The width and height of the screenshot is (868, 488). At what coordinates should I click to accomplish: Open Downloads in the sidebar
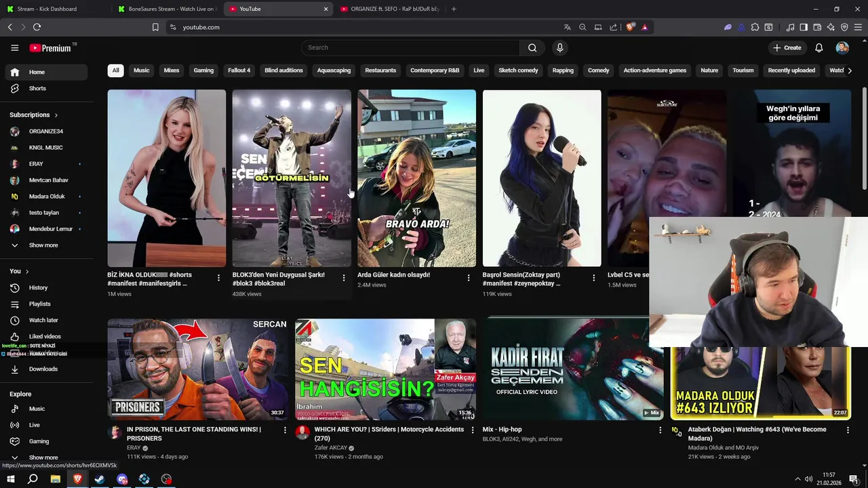pos(46,369)
